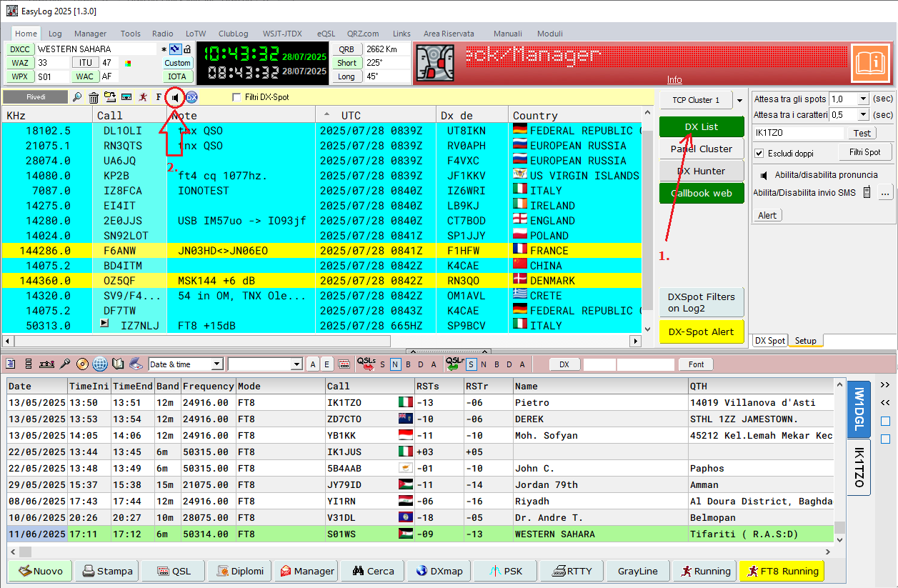
Task: Click the double chevron >> icon at right
Action: pos(886,385)
